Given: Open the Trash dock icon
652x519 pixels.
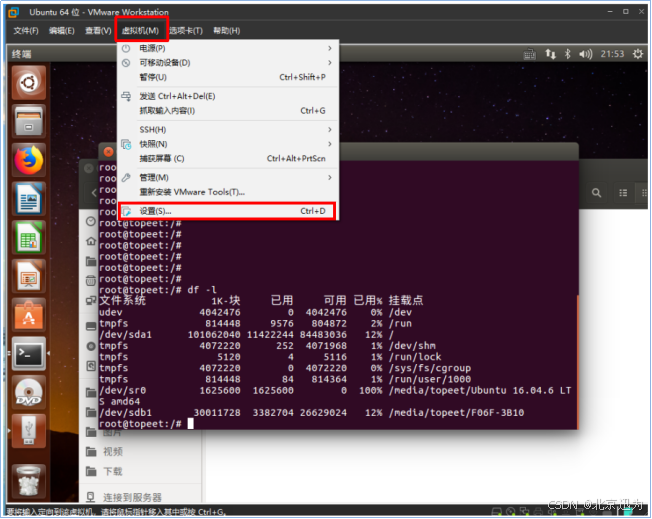Looking at the screenshot, I should point(28,481).
